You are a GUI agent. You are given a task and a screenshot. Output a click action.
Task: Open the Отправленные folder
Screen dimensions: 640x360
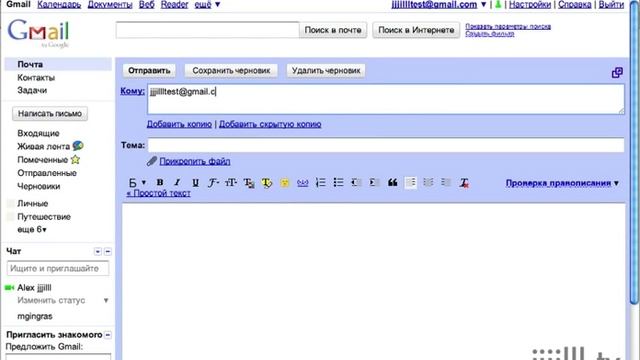[47, 173]
